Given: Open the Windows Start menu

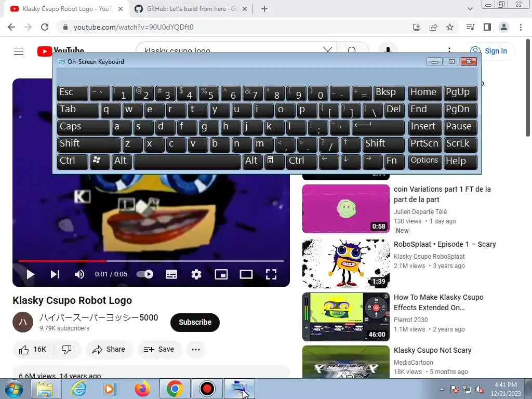Looking at the screenshot, I should point(14,389).
